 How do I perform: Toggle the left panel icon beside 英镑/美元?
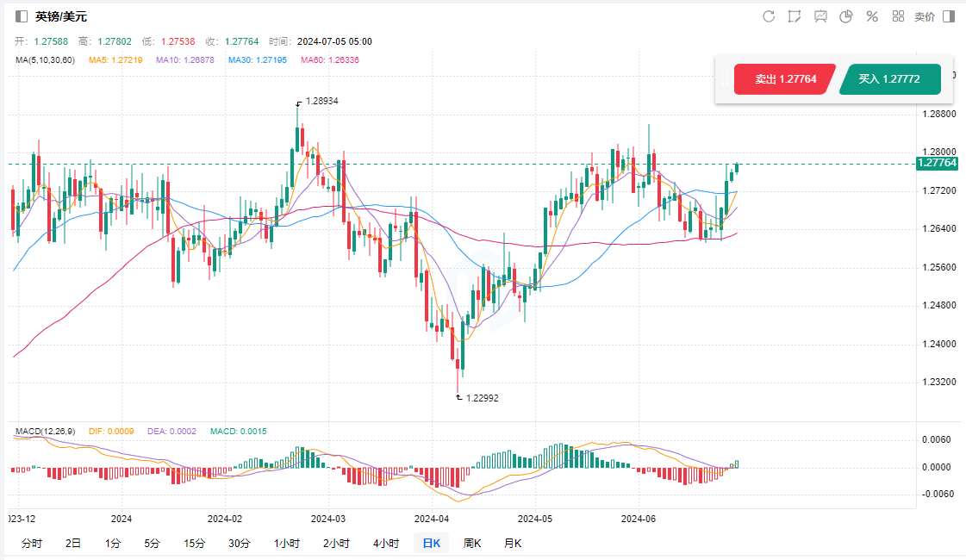[x=22, y=16]
